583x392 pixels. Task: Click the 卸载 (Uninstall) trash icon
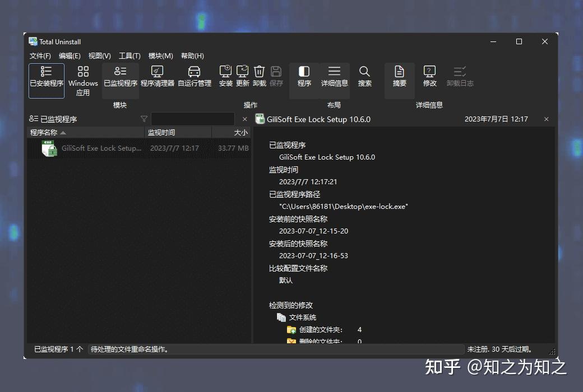[x=258, y=77]
